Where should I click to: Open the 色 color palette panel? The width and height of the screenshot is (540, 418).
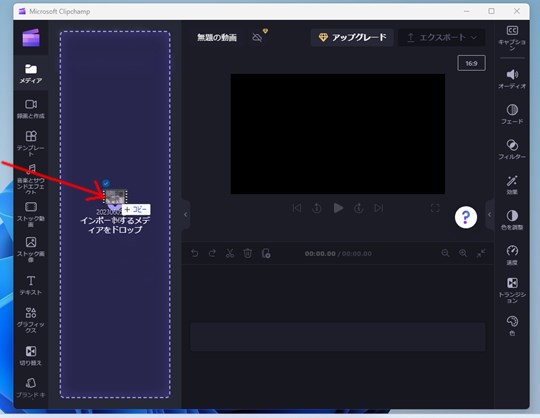pyautogui.click(x=512, y=325)
